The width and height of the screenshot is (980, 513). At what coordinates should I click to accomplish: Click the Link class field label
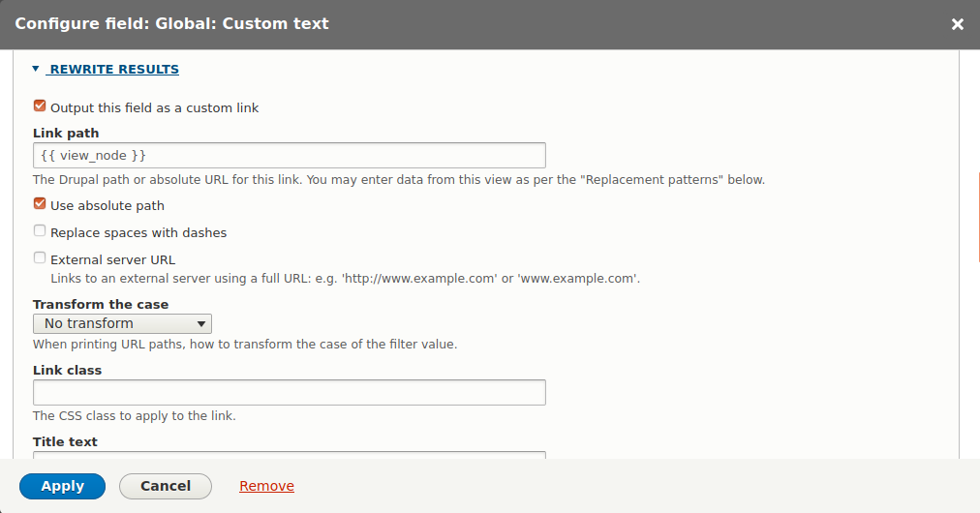click(67, 370)
